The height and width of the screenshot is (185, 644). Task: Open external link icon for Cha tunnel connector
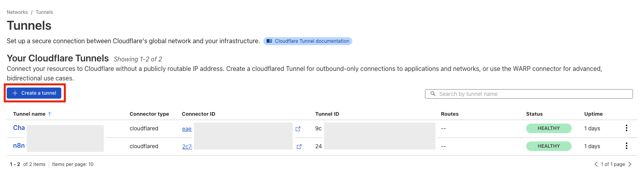click(x=298, y=129)
